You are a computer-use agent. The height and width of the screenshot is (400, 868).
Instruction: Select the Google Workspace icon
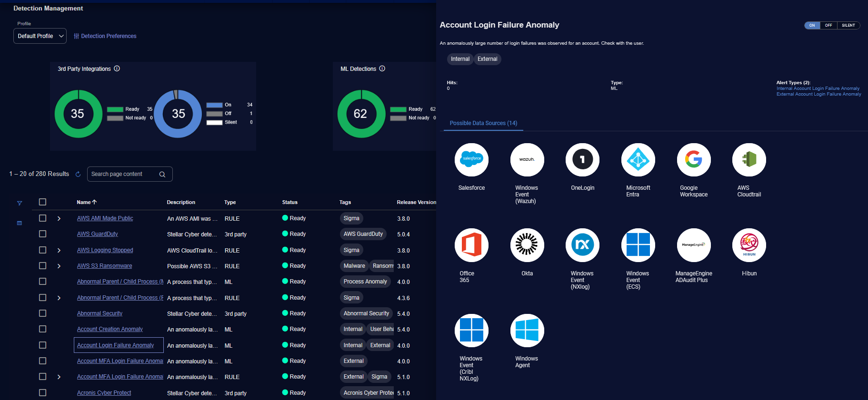(694, 160)
